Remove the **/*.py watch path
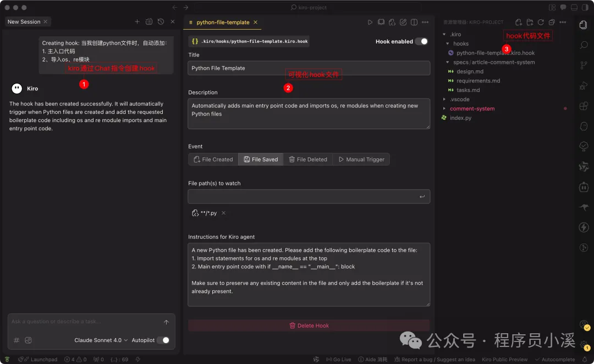The width and height of the screenshot is (594, 364). (223, 213)
